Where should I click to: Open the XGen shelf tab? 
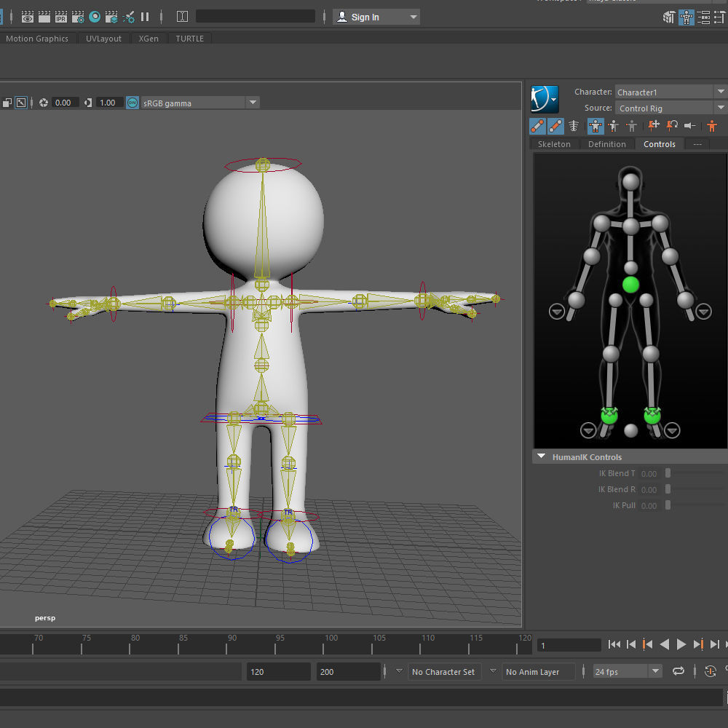coord(149,39)
